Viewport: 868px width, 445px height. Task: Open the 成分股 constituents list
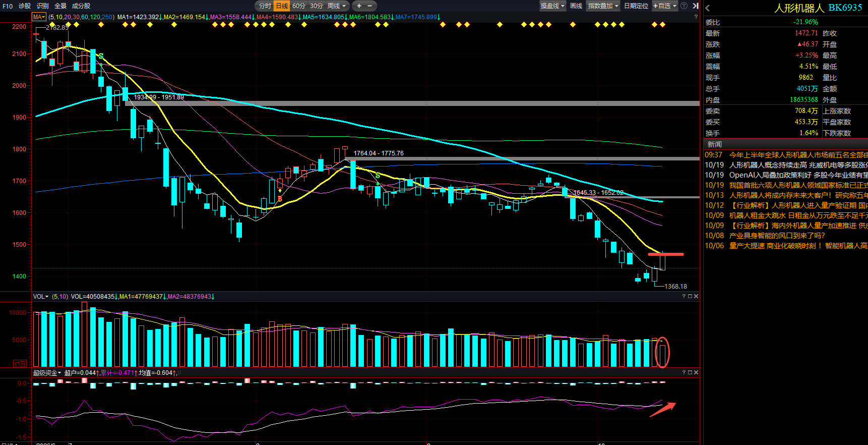pyautogui.click(x=81, y=6)
